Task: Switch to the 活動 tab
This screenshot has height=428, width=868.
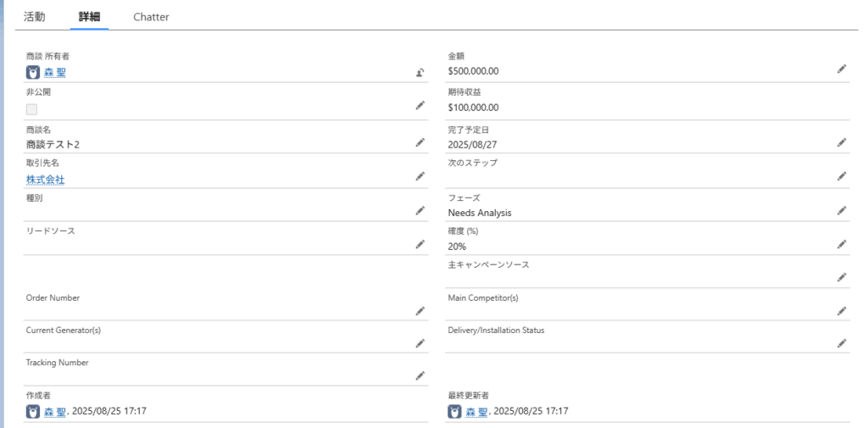Action: [34, 17]
